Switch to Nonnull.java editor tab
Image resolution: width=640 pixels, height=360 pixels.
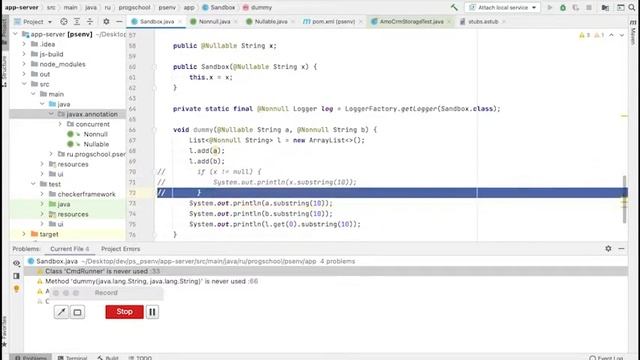click(x=214, y=22)
